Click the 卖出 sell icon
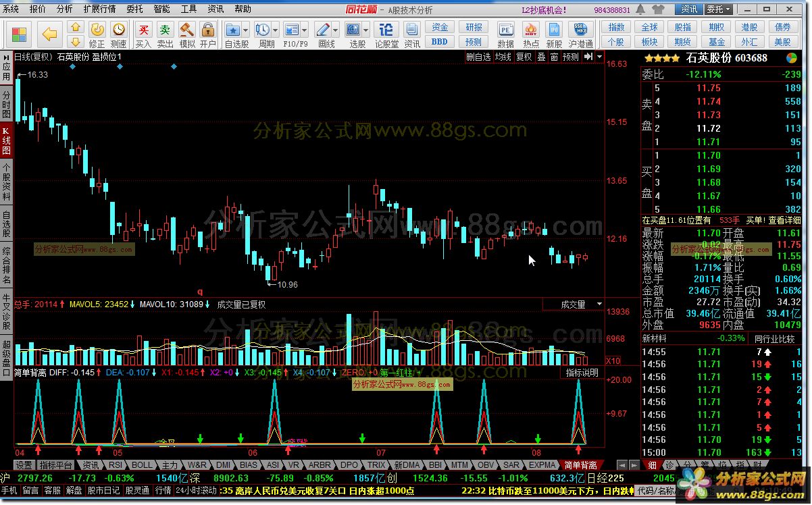This screenshot has width=812, height=505. point(166,34)
